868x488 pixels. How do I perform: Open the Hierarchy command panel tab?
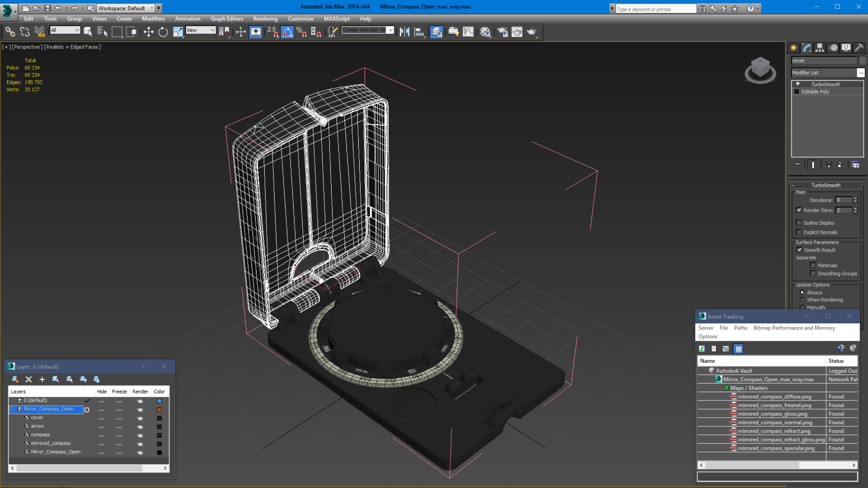tap(819, 48)
